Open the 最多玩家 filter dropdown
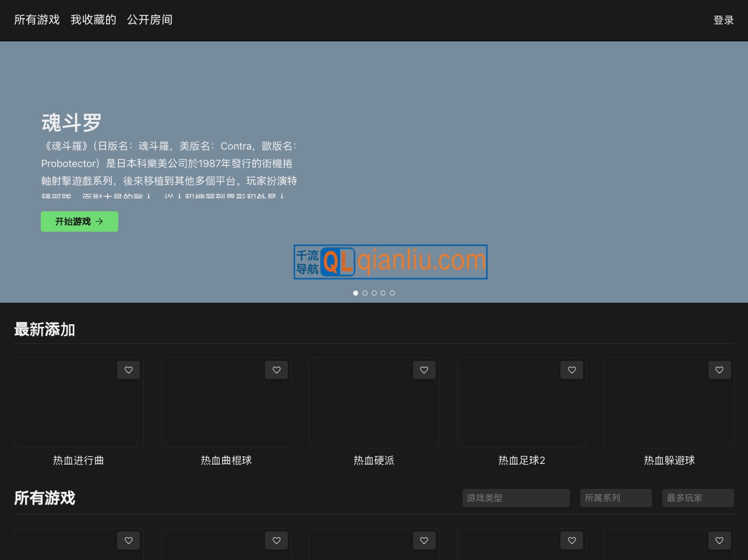Viewport: 748px width, 560px height. [697, 498]
